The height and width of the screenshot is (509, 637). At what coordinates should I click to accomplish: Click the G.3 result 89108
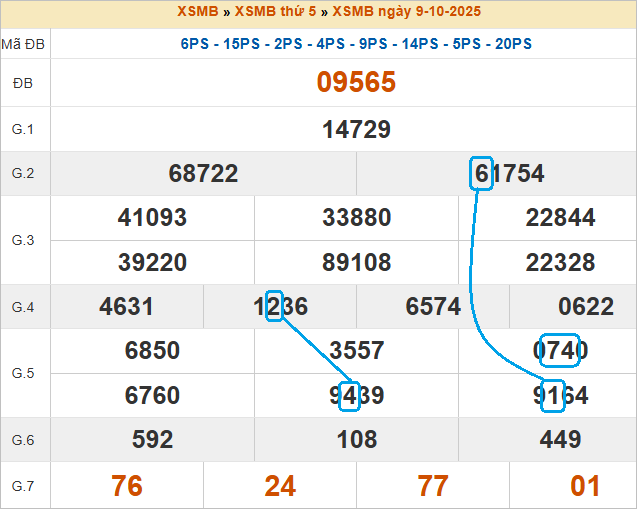pyautogui.click(x=356, y=263)
